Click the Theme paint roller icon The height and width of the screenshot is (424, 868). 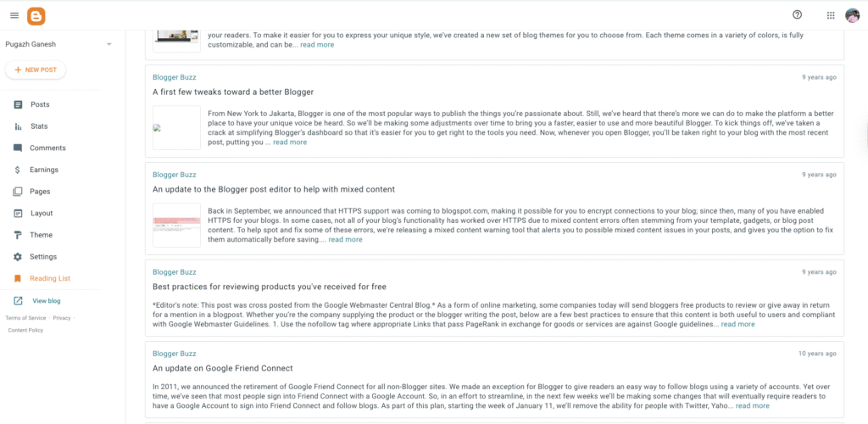click(x=18, y=235)
